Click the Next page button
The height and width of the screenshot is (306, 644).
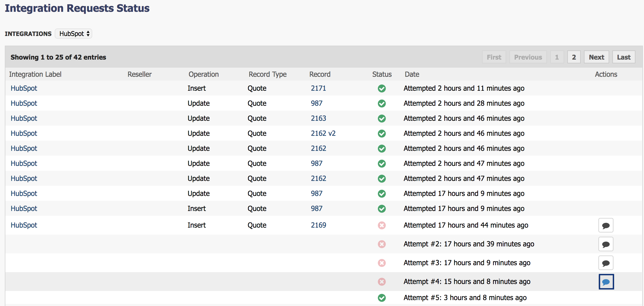coord(596,57)
